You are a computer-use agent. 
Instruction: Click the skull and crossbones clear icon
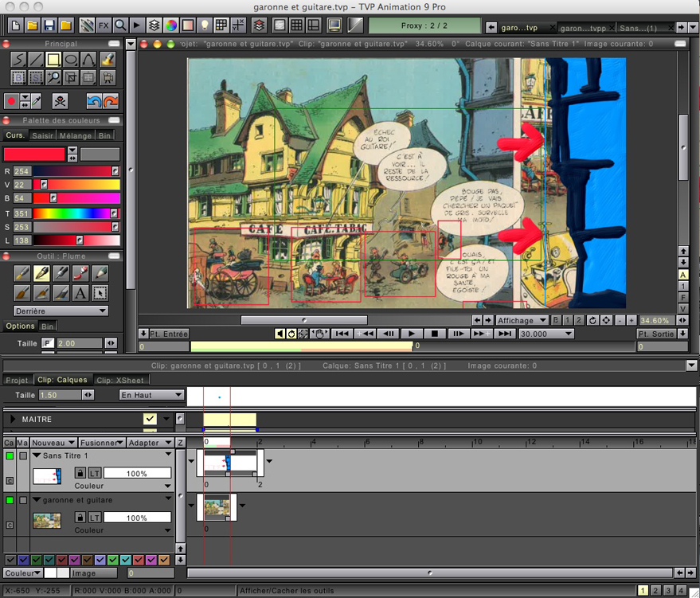pos(60,101)
